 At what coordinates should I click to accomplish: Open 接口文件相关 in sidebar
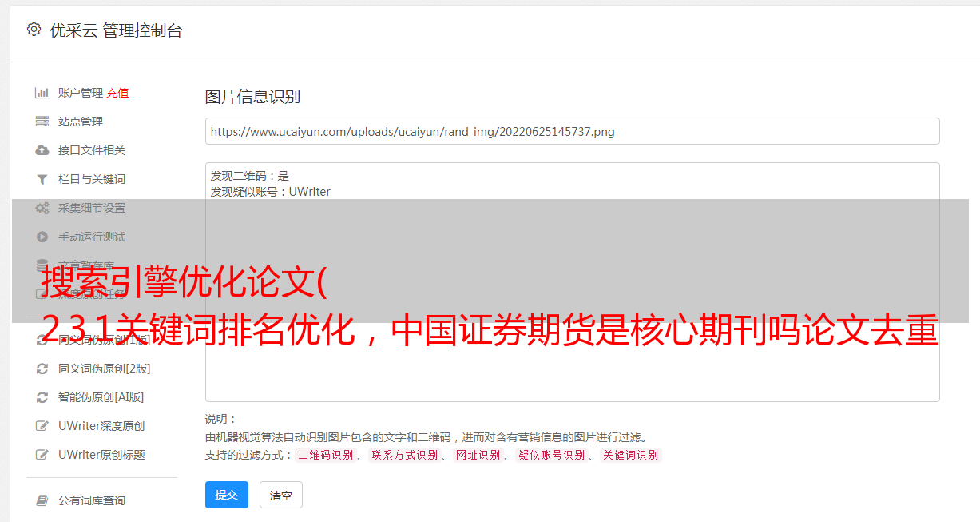(x=92, y=150)
